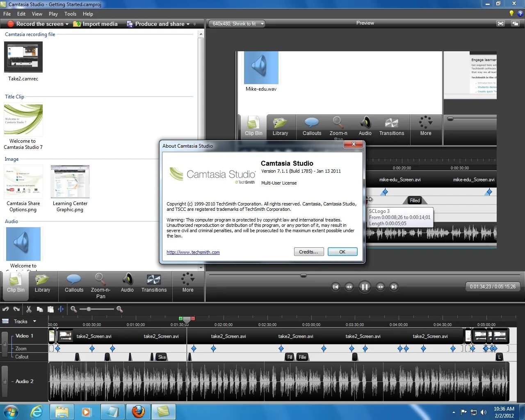Zoom in the timeline with the plus magnifier

point(120,309)
